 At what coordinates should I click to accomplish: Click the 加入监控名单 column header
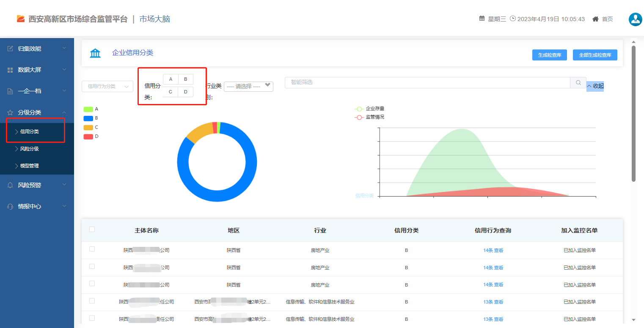pyautogui.click(x=579, y=230)
